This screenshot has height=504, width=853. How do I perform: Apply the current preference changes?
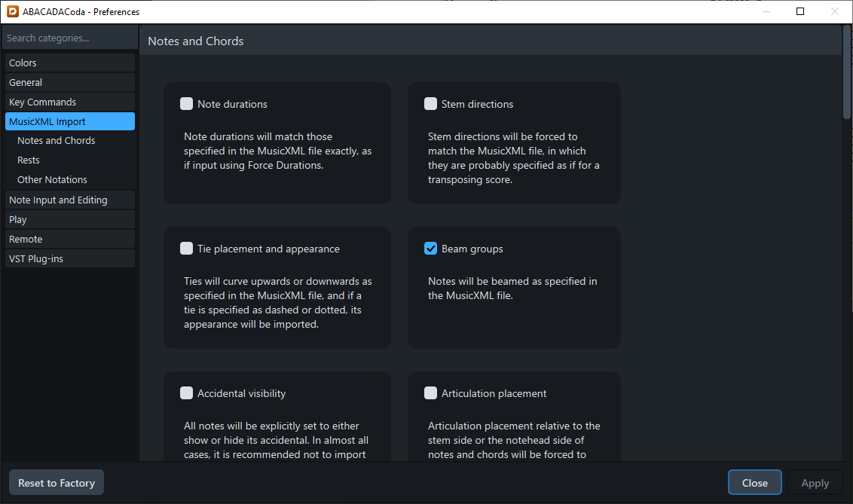coord(815,482)
